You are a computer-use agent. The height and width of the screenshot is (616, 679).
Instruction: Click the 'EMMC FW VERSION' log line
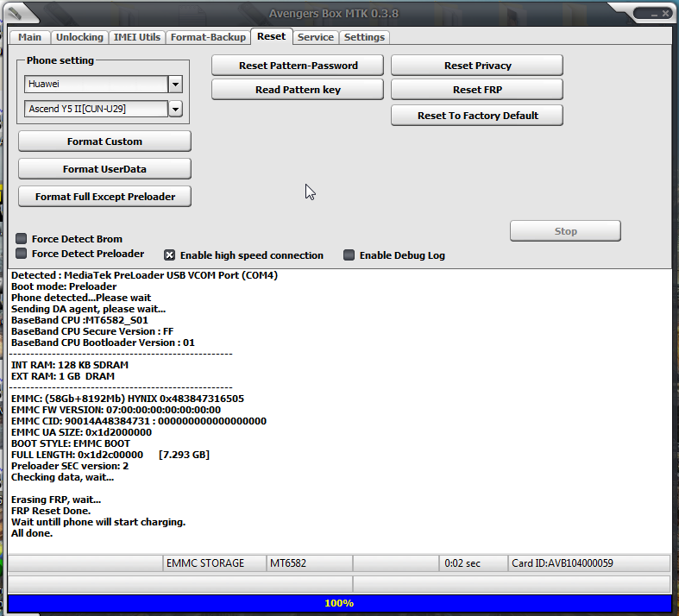(x=116, y=410)
